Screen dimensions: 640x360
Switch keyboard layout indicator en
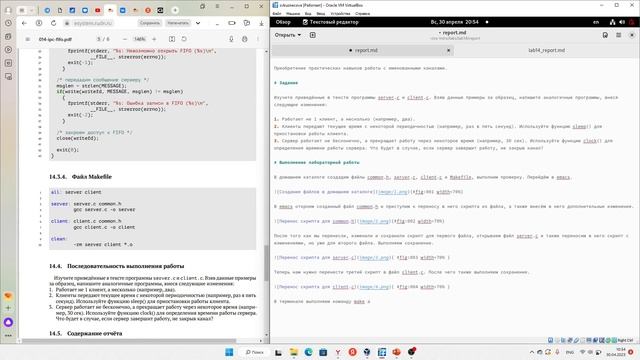coord(596,22)
